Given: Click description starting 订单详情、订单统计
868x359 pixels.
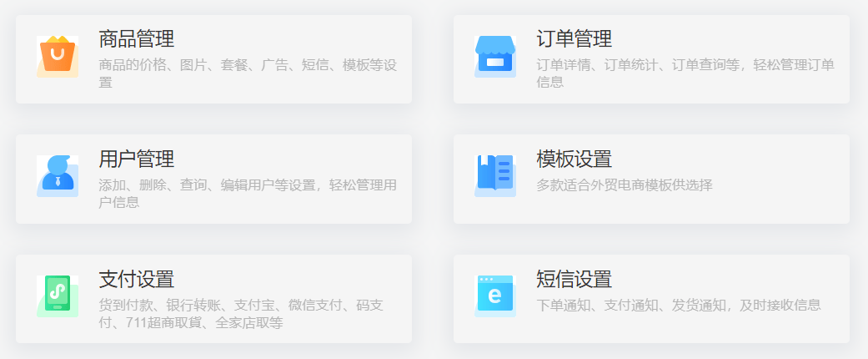Looking at the screenshot, I should tap(685, 73).
